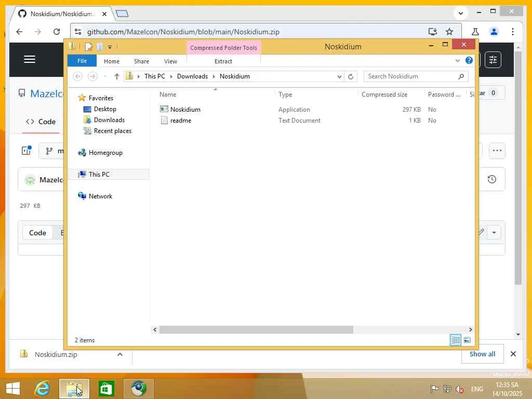
Task: Click the Explorer Back arrow button
Action: [78, 76]
